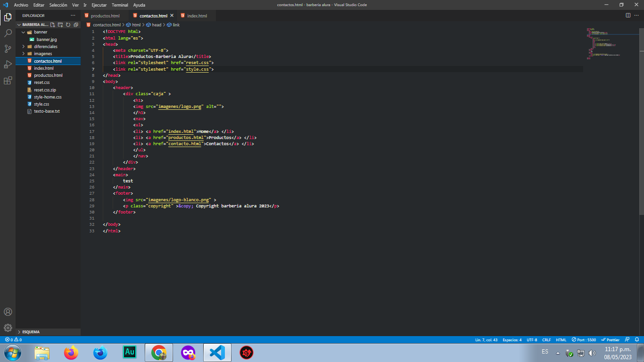Open the Search view in activity bar
The width and height of the screenshot is (644, 362).
coord(8,33)
